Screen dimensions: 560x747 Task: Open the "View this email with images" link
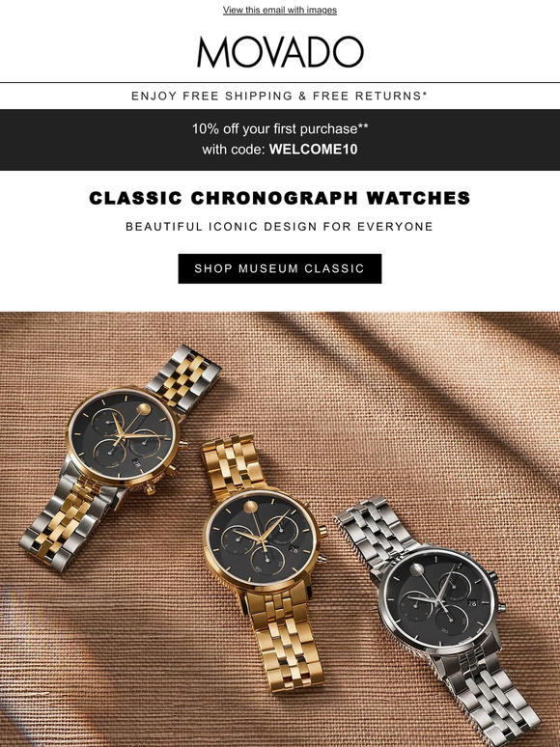tap(280, 10)
